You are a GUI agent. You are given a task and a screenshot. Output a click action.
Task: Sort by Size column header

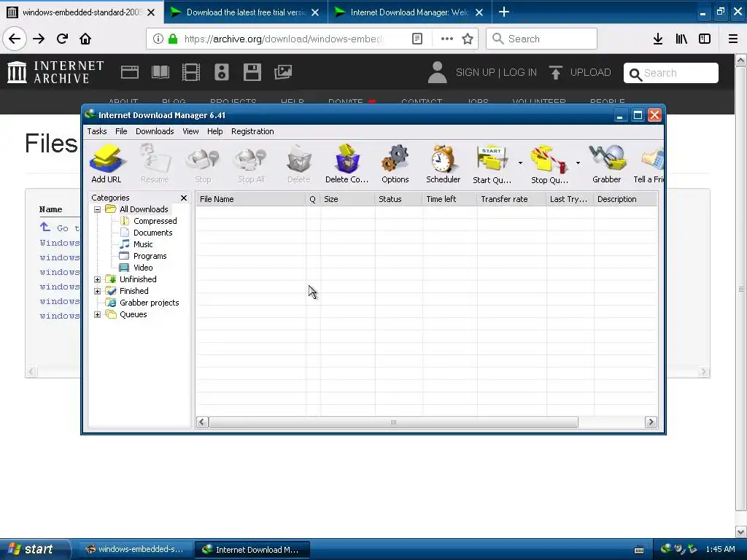tap(347, 199)
